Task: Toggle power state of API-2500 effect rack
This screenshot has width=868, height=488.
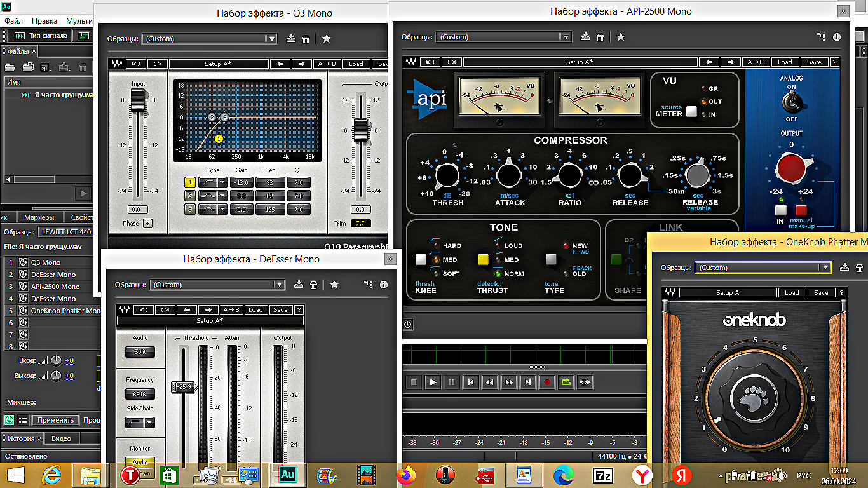Action: point(407,324)
